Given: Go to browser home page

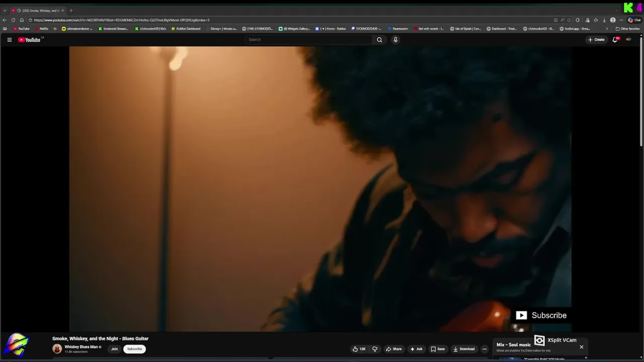Looking at the screenshot, I should point(22,20).
